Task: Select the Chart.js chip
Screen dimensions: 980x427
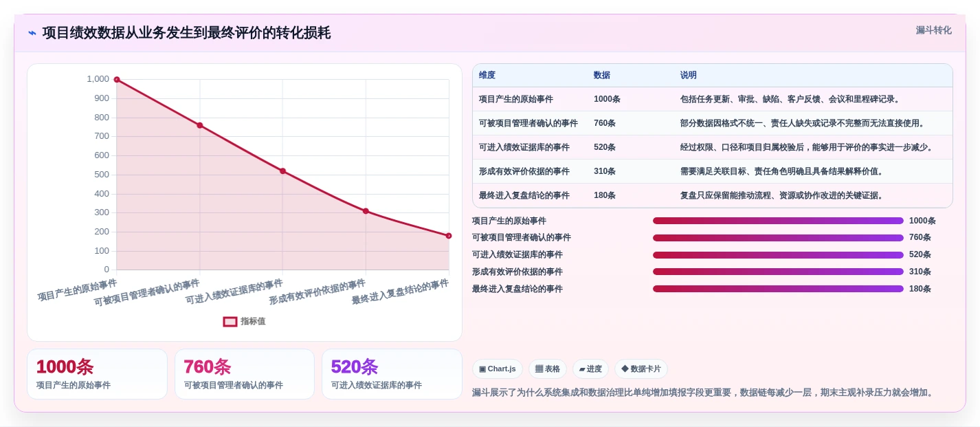Action: tap(498, 369)
